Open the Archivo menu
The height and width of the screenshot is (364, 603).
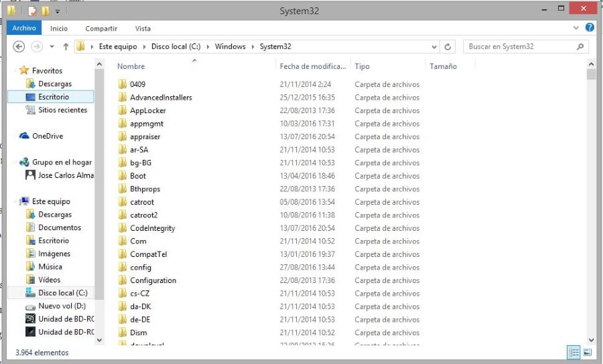coord(24,28)
